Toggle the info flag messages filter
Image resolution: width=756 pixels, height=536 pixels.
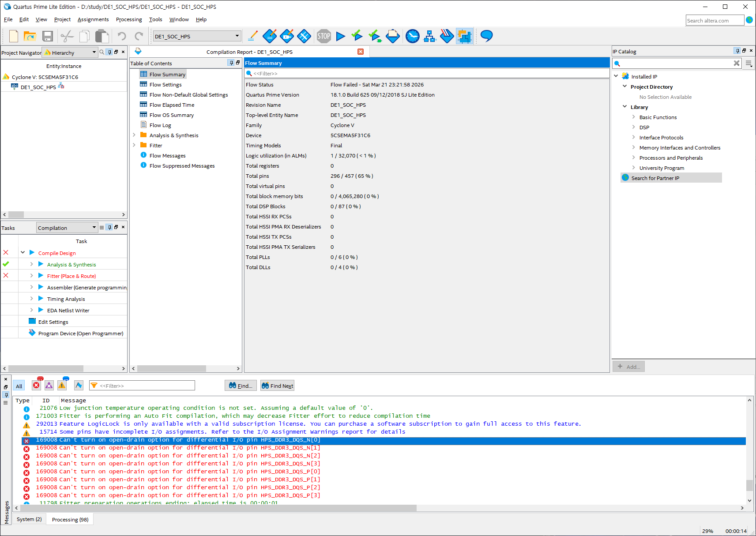79,385
